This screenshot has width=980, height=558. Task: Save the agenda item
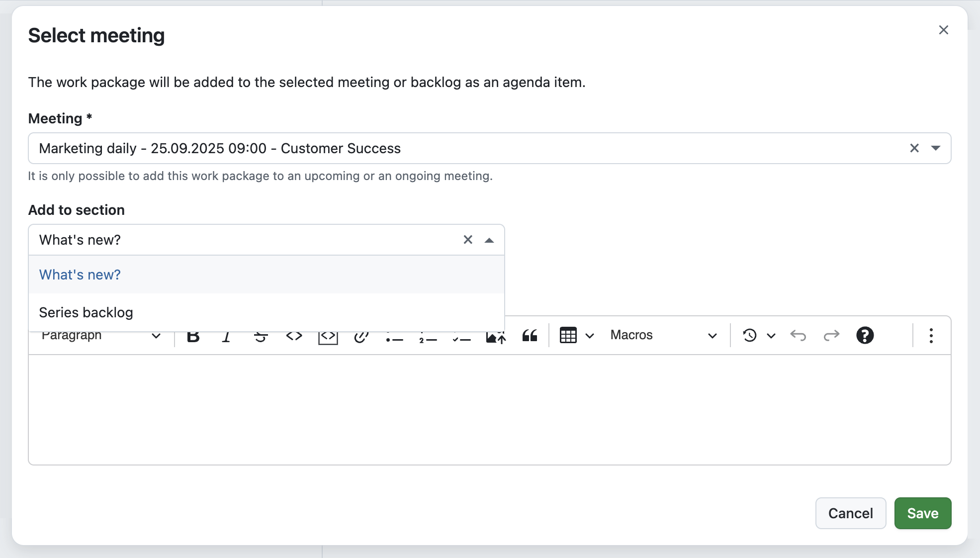tap(922, 513)
